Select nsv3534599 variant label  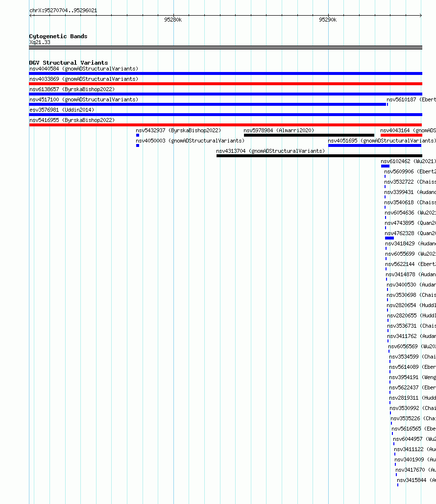tap(412, 357)
